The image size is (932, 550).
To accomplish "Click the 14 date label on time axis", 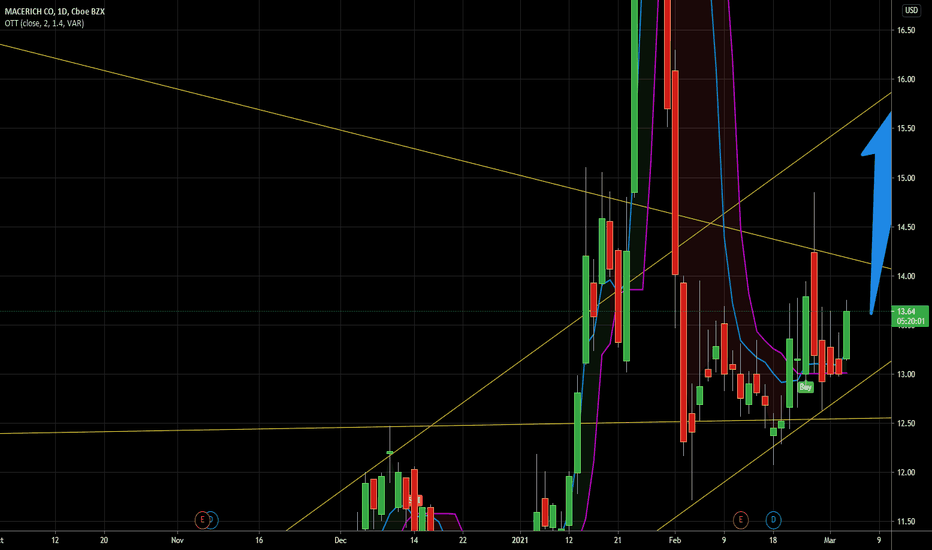I will click(x=414, y=540).
